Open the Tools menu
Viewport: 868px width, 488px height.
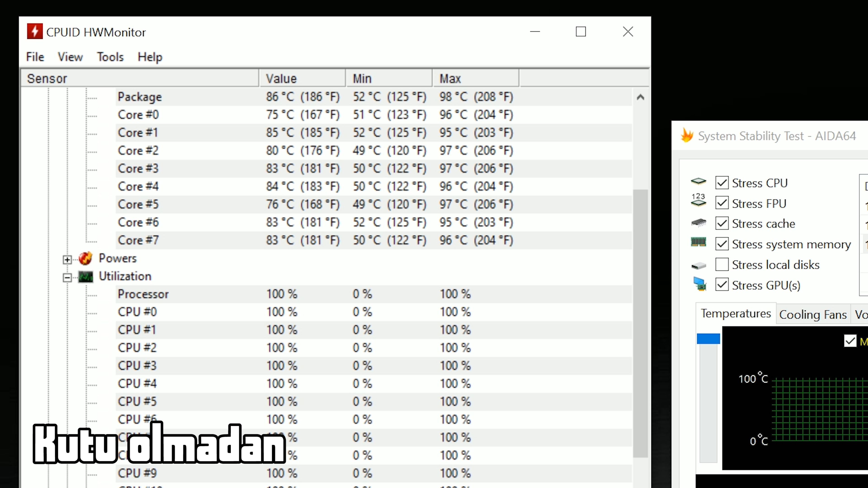[x=110, y=56]
